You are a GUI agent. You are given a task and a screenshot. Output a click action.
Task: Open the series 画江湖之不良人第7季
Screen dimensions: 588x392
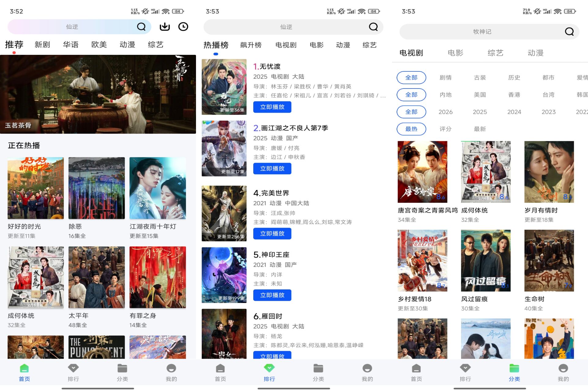tap(291, 128)
